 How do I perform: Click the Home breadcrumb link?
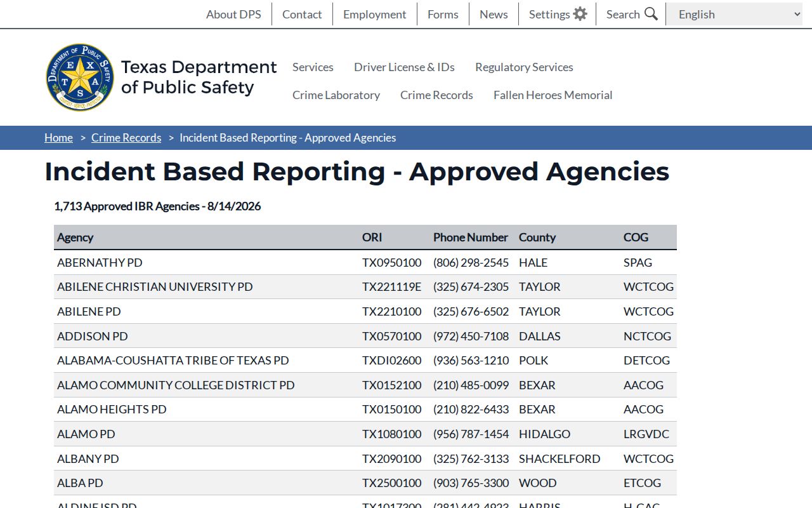coord(58,138)
